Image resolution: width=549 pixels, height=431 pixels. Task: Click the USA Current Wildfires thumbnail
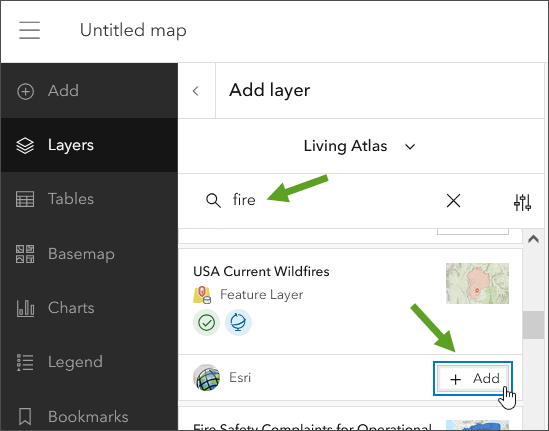coord(477,283)
